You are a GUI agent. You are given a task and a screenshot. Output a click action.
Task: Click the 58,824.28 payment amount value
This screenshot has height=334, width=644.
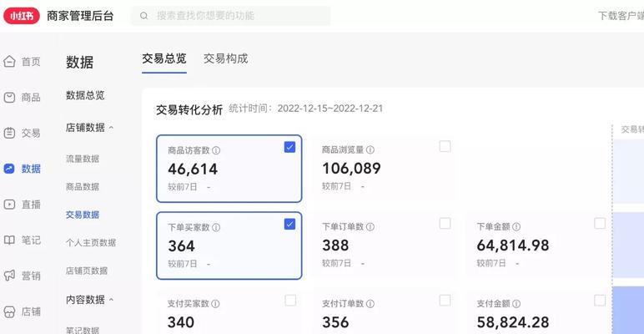pos(513,322)
